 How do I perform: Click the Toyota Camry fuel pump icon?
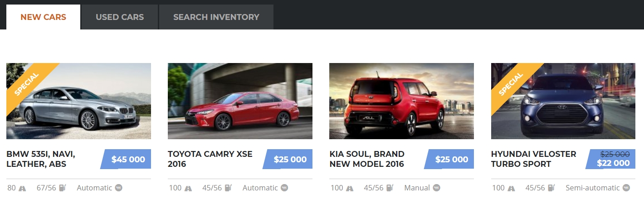click(x=228, y=188)
